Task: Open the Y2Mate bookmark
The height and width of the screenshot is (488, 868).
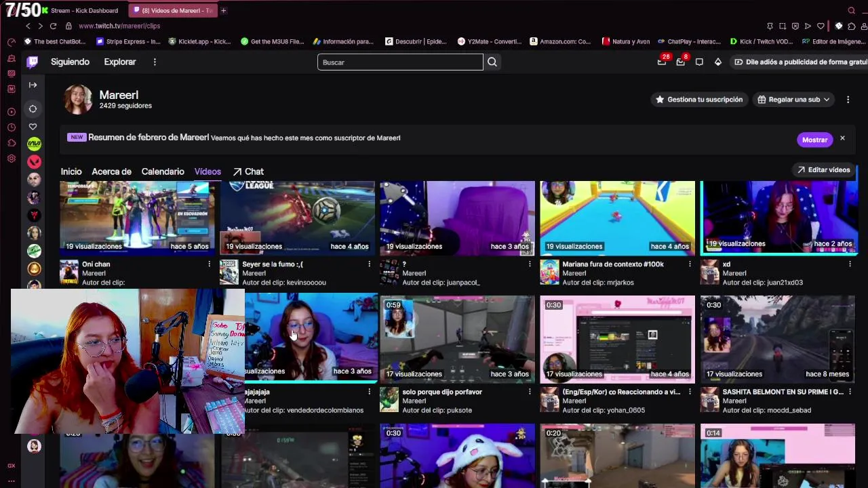Action: [x=489, y=41]
